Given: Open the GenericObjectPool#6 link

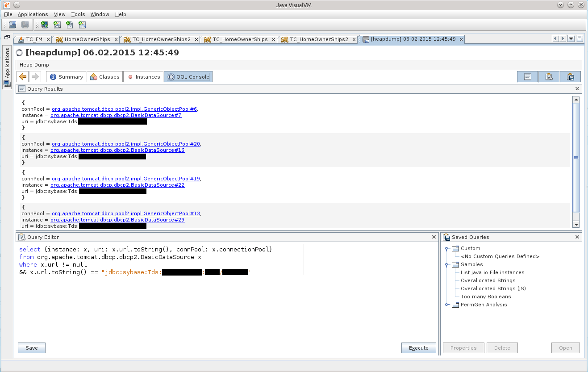Looking at the screenshot, I should (x=124, y=109).
